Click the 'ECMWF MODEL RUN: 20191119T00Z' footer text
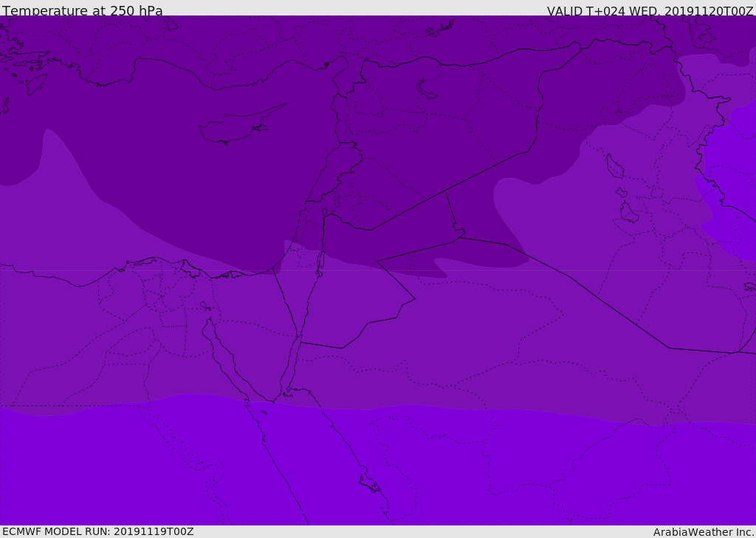756x538 pixels. pos(98,531)
